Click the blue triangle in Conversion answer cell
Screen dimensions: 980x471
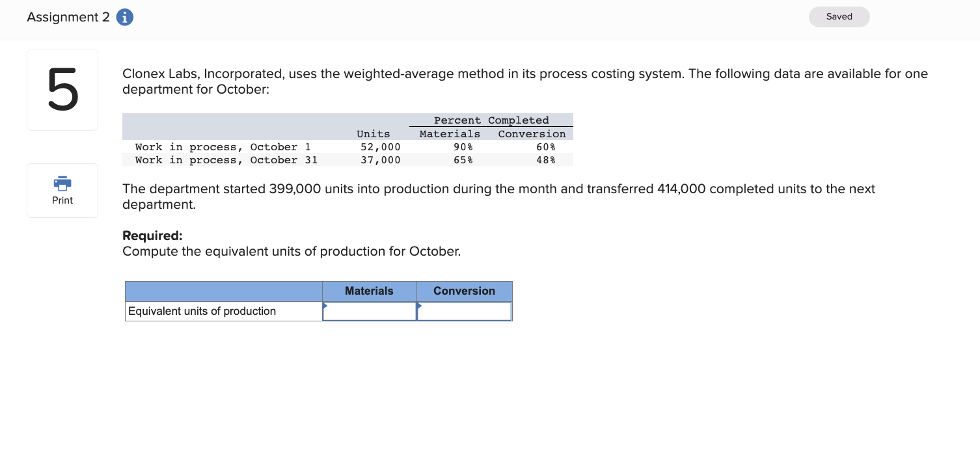pyautogui.click(x=420, y=306)
